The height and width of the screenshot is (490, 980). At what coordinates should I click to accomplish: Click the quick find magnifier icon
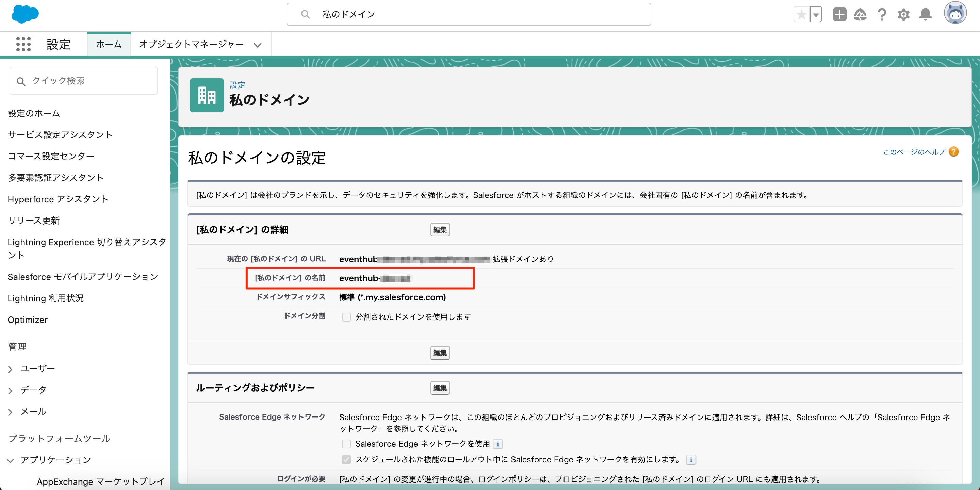21,81
